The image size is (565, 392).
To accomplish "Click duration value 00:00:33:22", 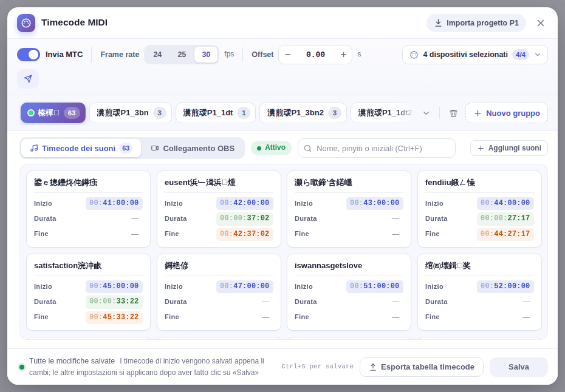I will tap(114, 302).
